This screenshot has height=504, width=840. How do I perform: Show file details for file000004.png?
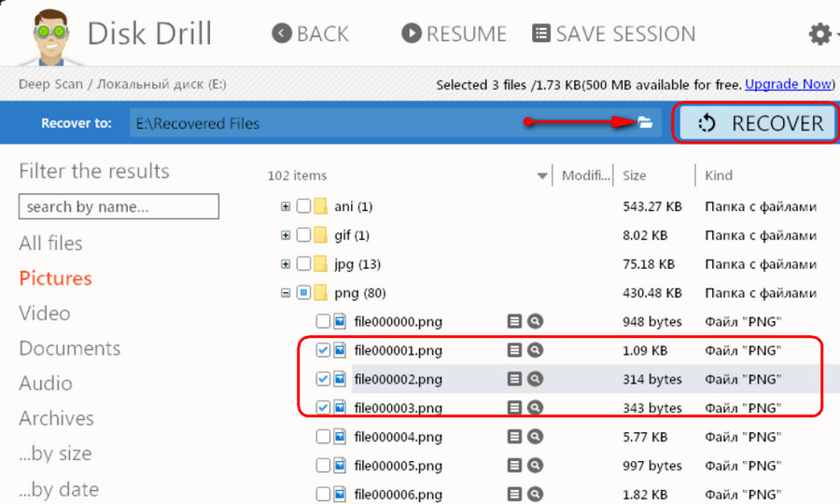coord(514,437)
